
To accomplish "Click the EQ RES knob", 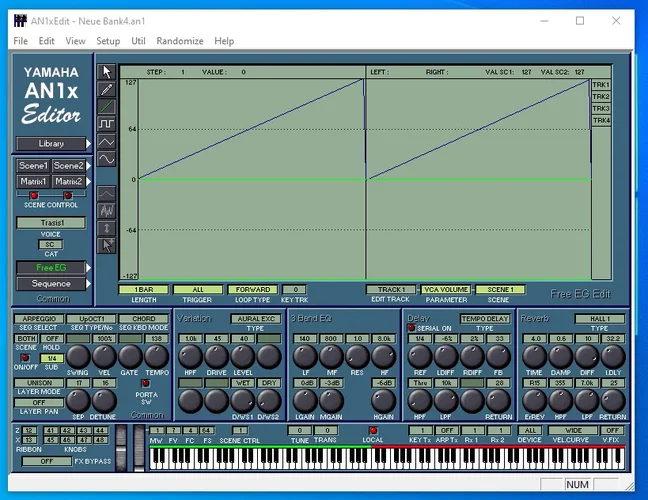I will click(357, 357).
